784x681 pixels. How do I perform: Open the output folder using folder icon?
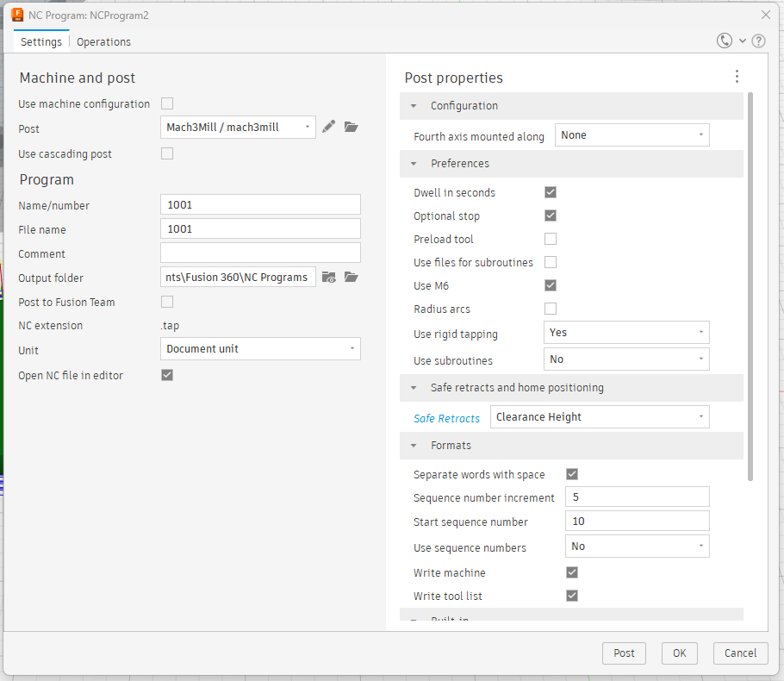pyautogui.click(x=351, y=277)
